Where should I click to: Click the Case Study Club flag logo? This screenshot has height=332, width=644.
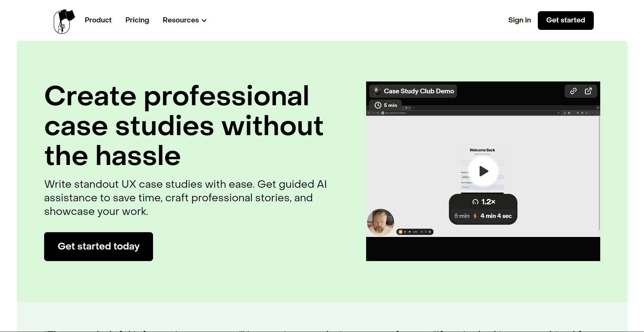[x=63, y=21]
